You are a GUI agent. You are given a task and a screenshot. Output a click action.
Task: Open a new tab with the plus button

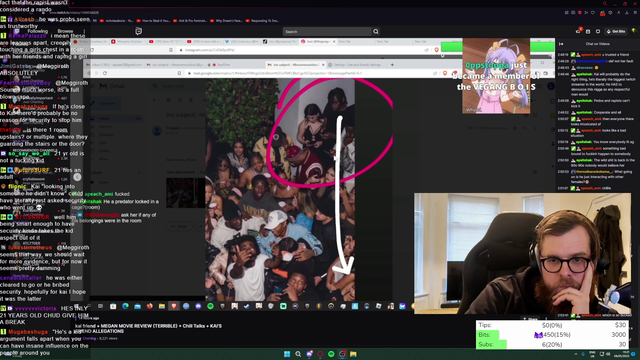click(x=392, y=64)
